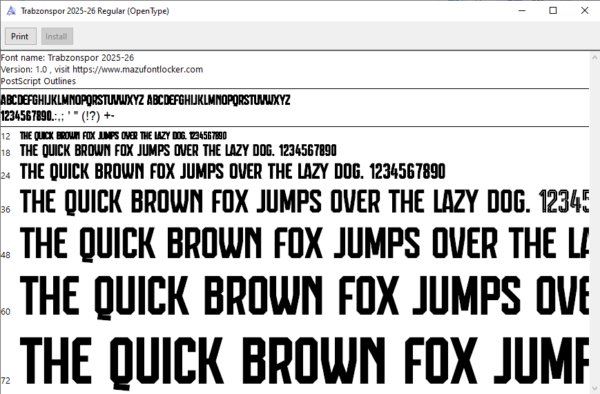Click the 'Font name: Trabzonspor 2025-26' text

click(67, 58)
